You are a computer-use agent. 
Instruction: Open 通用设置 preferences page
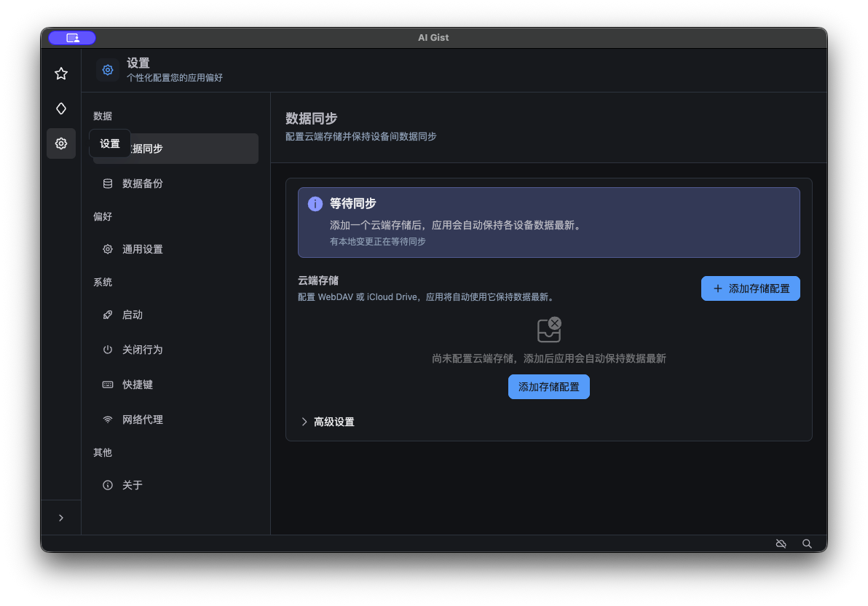(175, 249)
